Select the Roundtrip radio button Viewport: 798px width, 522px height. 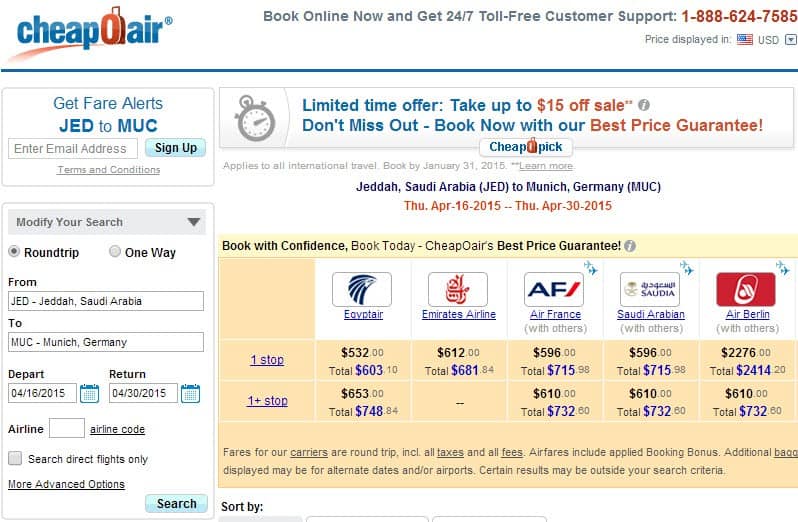(14, 251)
